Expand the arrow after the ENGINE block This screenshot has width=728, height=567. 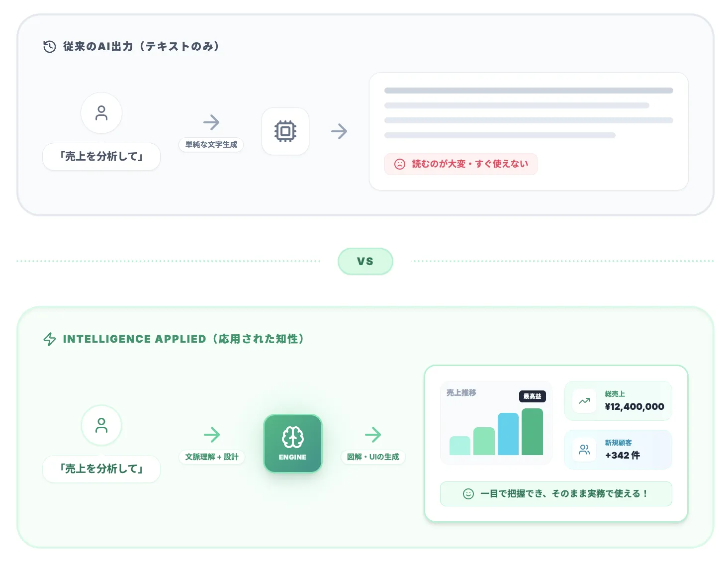[x=373, y=435]
